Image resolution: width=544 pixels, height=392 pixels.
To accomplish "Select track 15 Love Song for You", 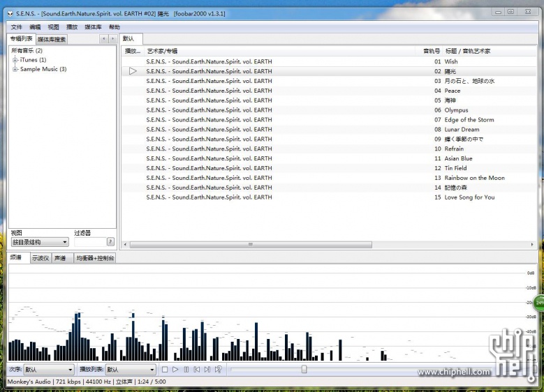I will pos(329,197).
